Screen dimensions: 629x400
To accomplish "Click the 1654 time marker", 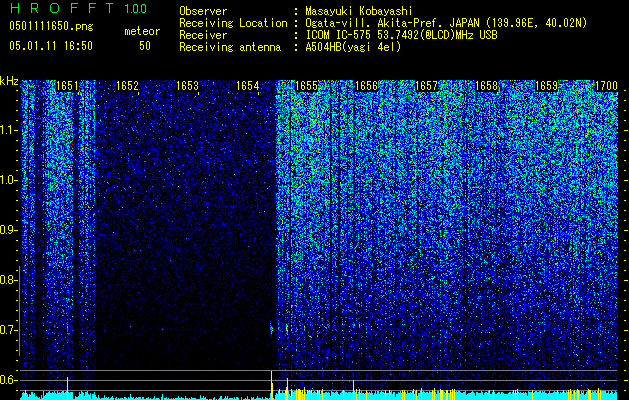I will tap(248, 86).
